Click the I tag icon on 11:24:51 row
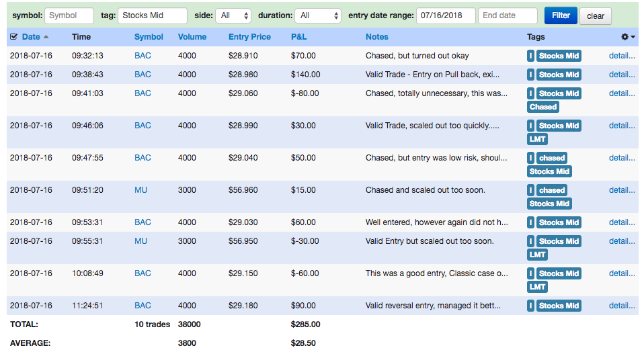Screen dimensions: 644x352 530,306
